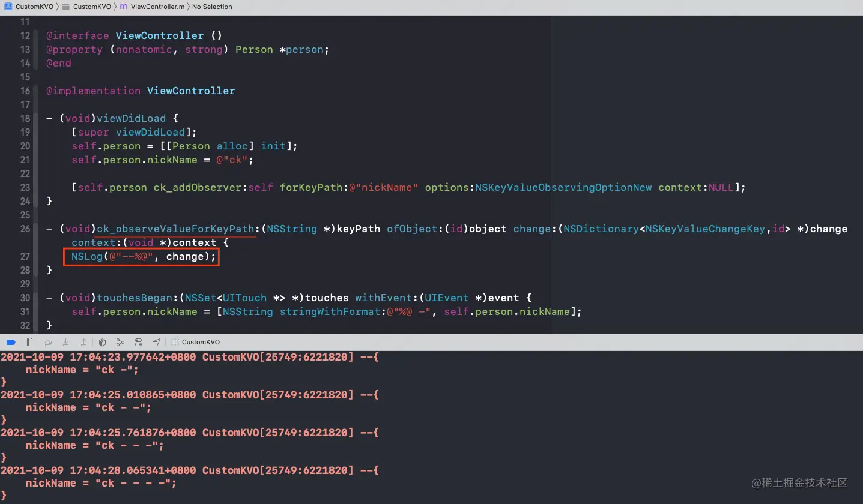Open the No Selection breadcrumb menu

pos(212,7)
